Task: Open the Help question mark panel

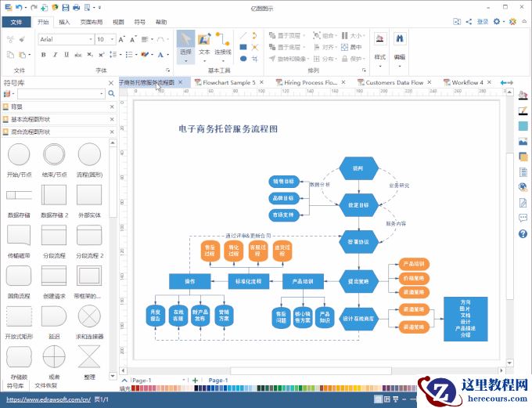Action: coord(523,233)
